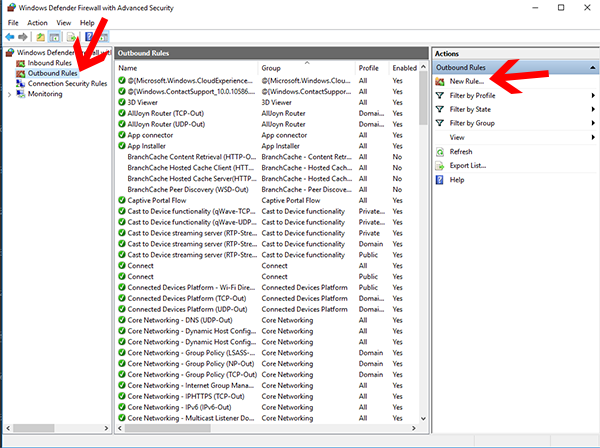Click the Back arrow toolbar icon

[x=10, y=37]
